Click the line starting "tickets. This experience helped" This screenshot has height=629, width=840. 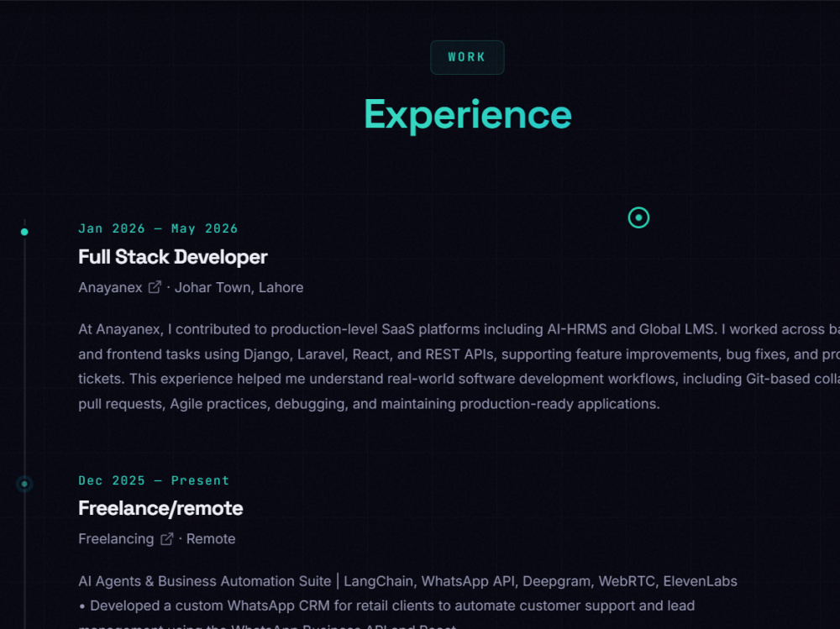pos(459,380)
